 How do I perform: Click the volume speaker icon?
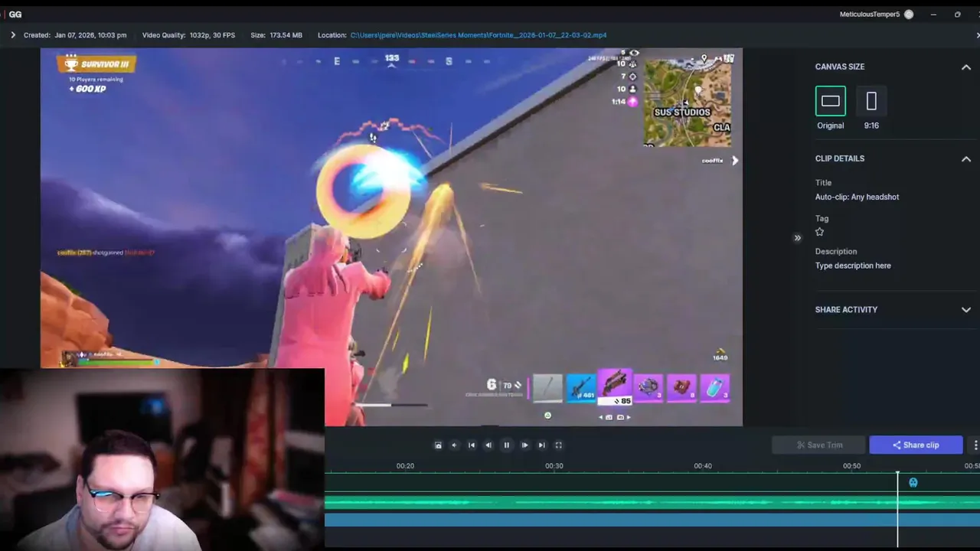pyautogui.click(x=454, y=445)
